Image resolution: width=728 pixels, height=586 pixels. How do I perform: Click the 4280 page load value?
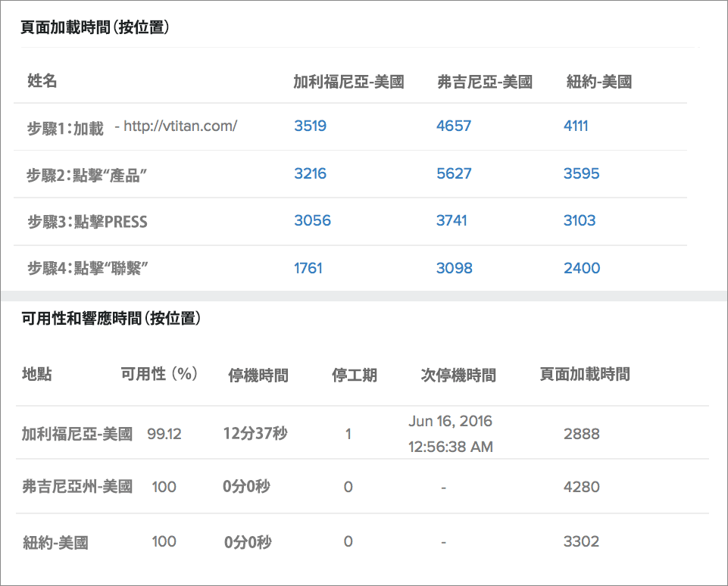(582, 487)
